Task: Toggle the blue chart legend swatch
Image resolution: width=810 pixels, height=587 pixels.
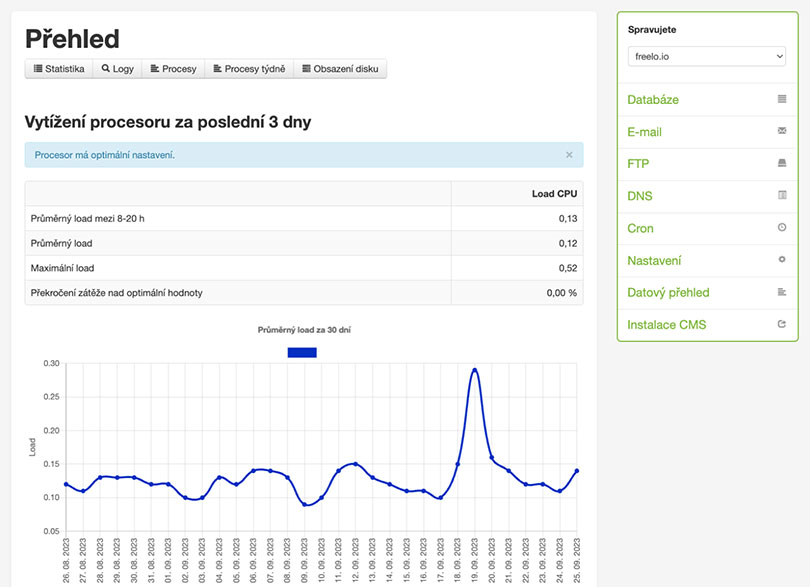Action: 302,352
